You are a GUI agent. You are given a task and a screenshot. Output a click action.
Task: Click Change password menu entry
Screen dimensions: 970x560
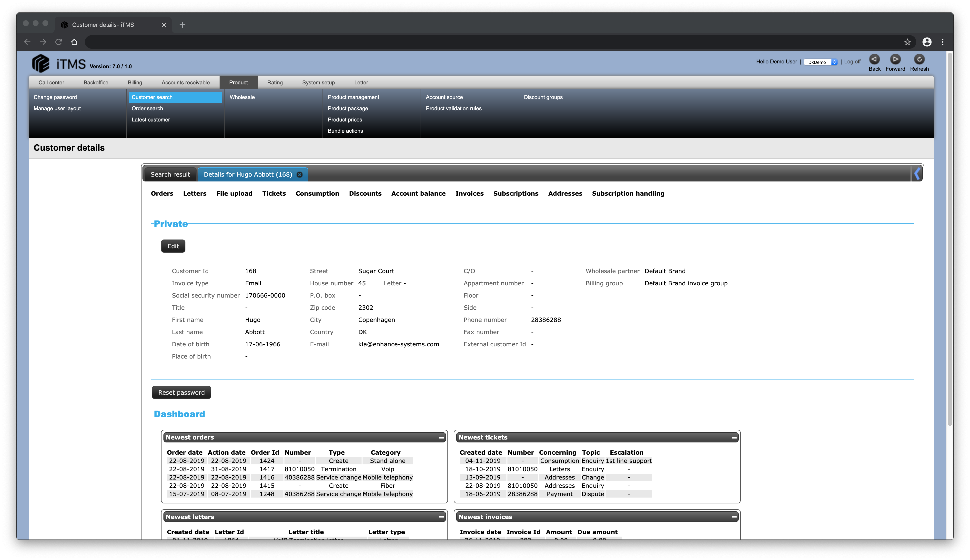coord(55,97)
